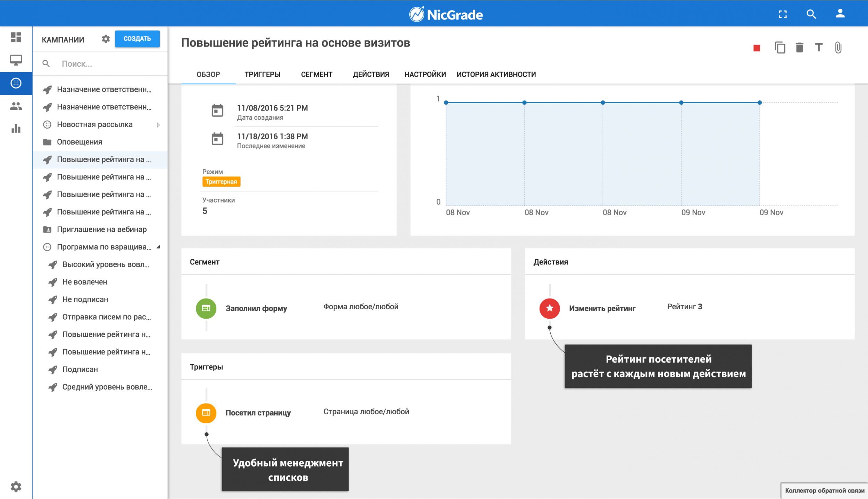This screenshot has width=868, height=499.
Task: Open contacts people icon in sidebar
Action: [x=16, y=106]
